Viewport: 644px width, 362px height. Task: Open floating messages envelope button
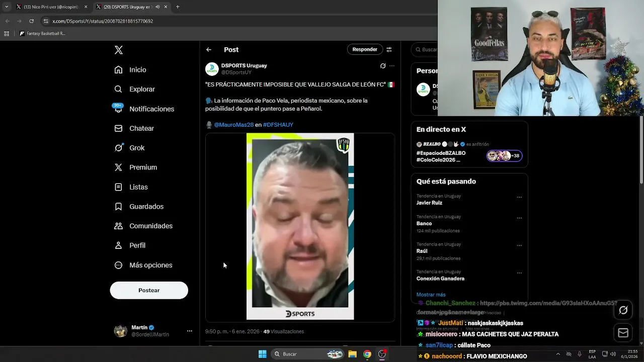click(623, 333)
